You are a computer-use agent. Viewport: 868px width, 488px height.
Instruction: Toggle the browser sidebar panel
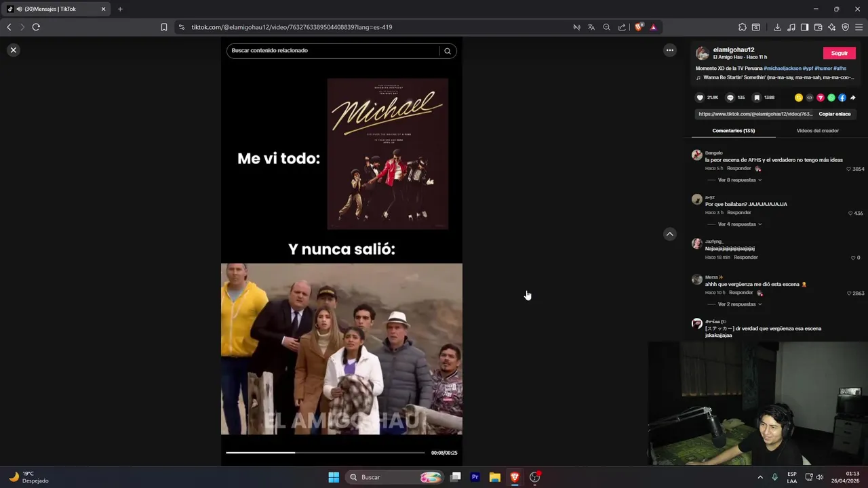pyautogui.click(x=804, y=27)
